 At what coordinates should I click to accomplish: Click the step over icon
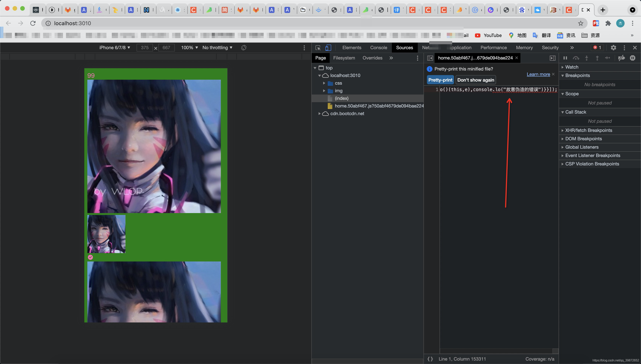point(576,58)
